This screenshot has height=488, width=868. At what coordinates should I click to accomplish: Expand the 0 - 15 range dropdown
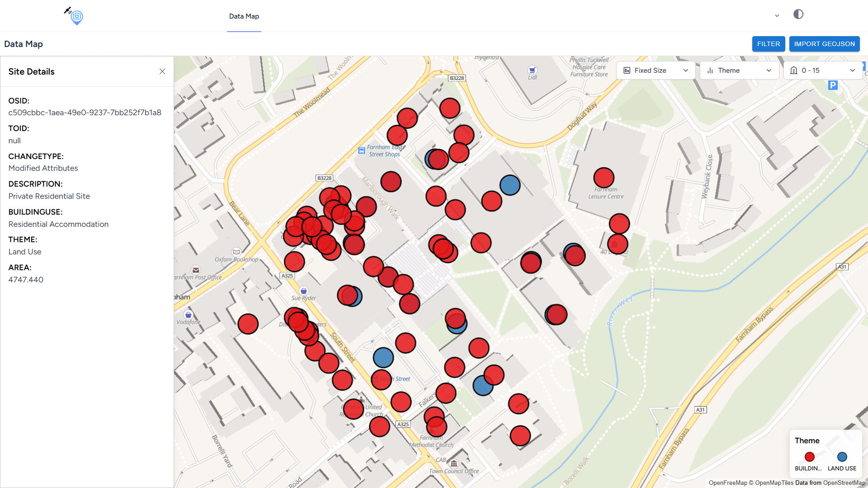(822, 70)
